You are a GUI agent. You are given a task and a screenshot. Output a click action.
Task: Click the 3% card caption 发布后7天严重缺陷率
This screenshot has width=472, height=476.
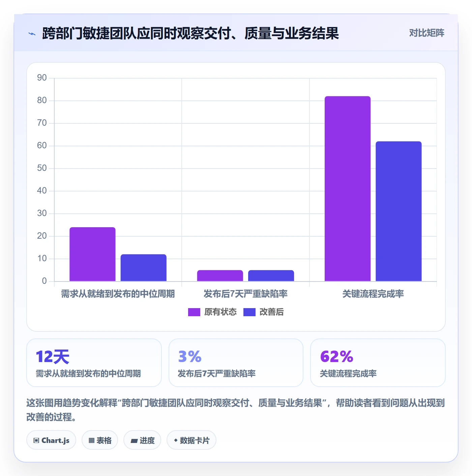(217, 374)
